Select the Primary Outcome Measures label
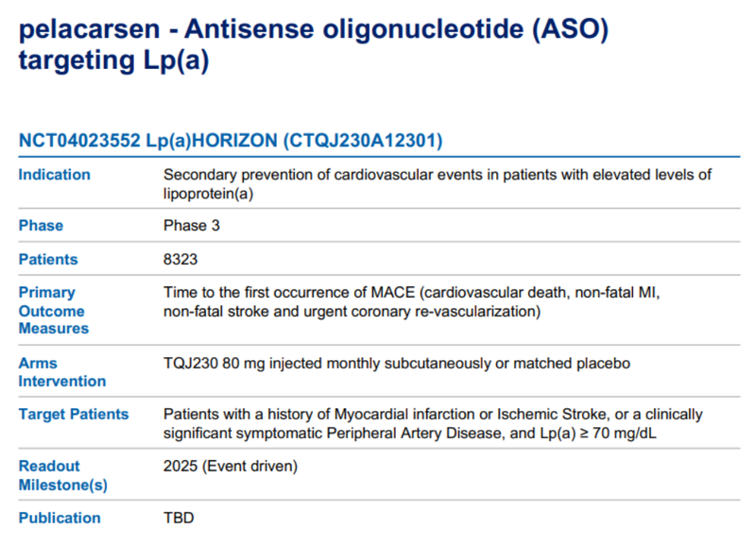Image resolution: width=756 pixels, height=546 pixels. point(52,311)
